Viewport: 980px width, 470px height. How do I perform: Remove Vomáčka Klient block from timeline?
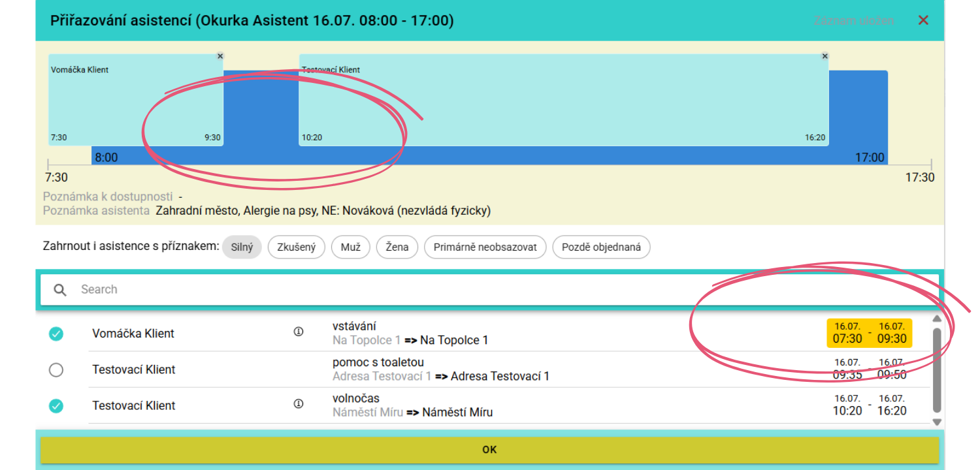tap(220, 57)
